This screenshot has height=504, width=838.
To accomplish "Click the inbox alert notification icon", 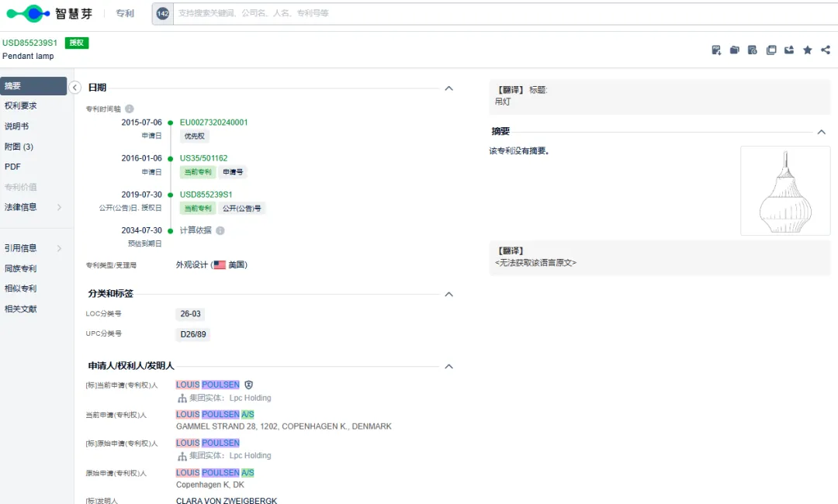I will coord(789,50).
